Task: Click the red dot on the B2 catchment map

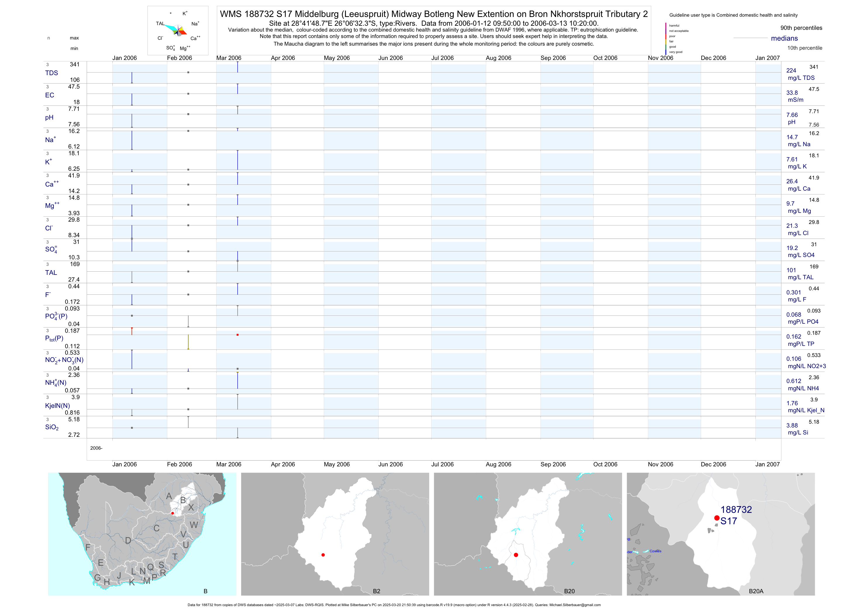Action: [323, 555]
